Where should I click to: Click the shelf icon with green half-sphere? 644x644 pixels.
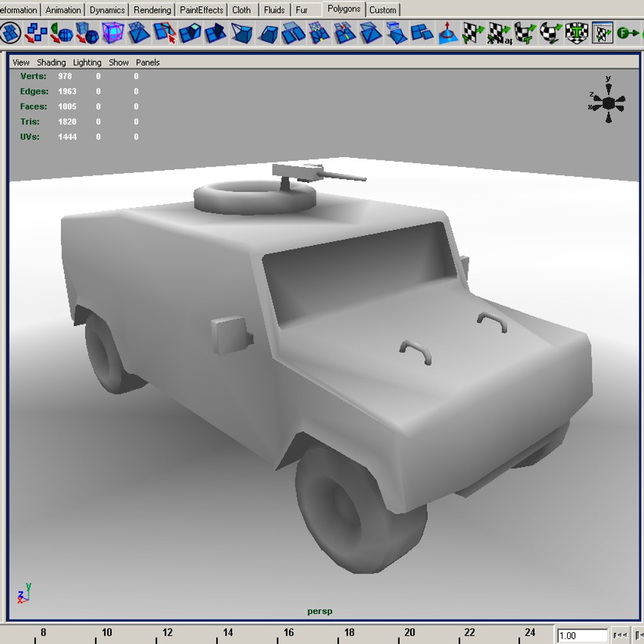click(x=61, y=33)
